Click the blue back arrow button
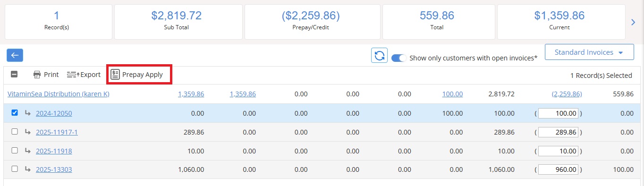Viewport: 644px width, 186px height. (x=15, y=55)
